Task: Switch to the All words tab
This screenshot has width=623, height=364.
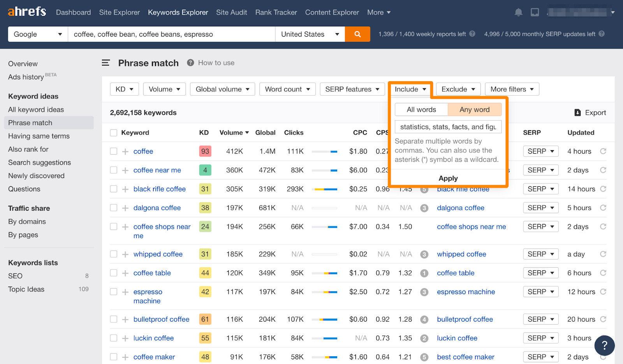Action: pos(421,109)
